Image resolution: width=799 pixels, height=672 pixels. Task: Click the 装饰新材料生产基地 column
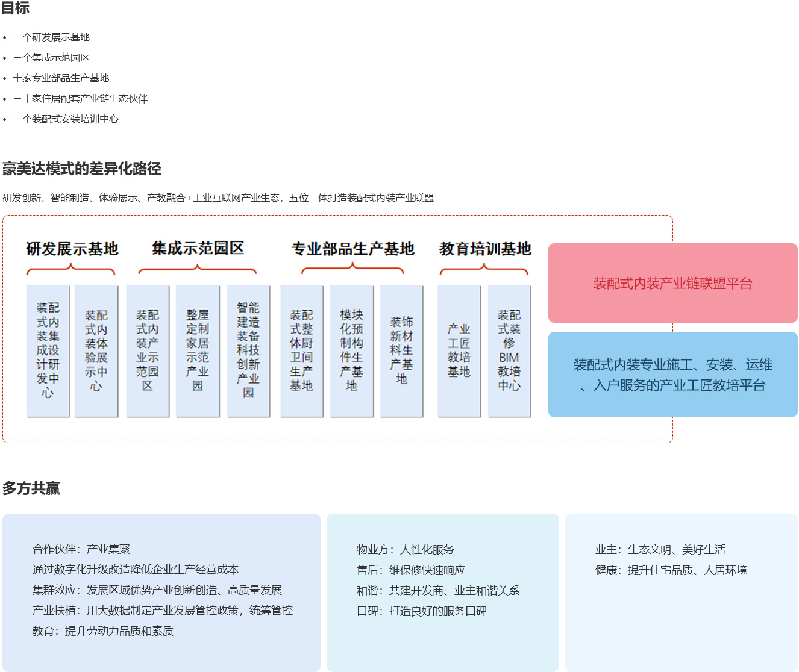[401, 351]
